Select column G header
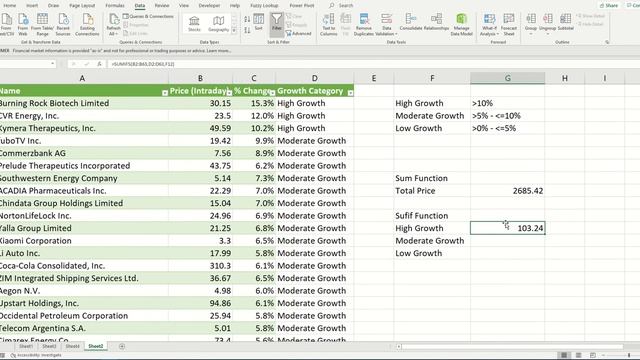 pyautogui.click(x=507, y=78)
